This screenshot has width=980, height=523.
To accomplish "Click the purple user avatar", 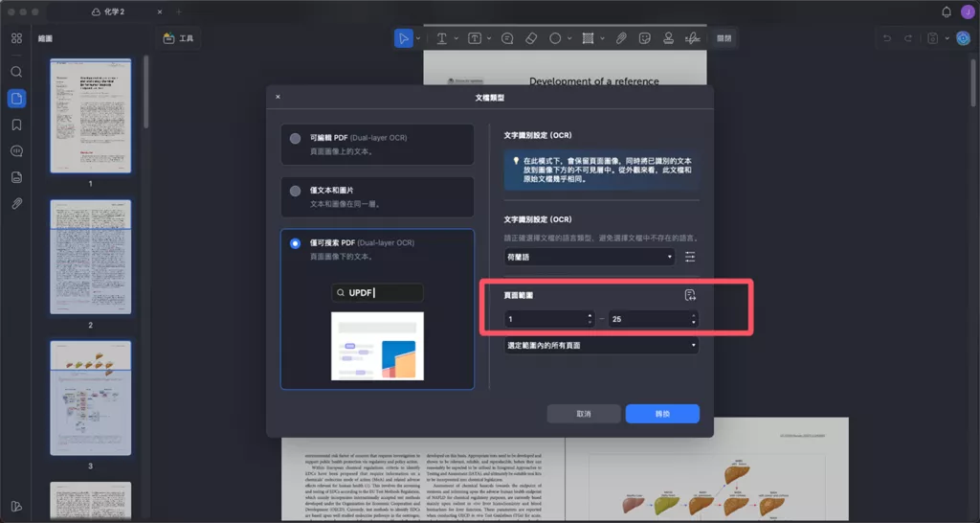I will tap(968, 11).
